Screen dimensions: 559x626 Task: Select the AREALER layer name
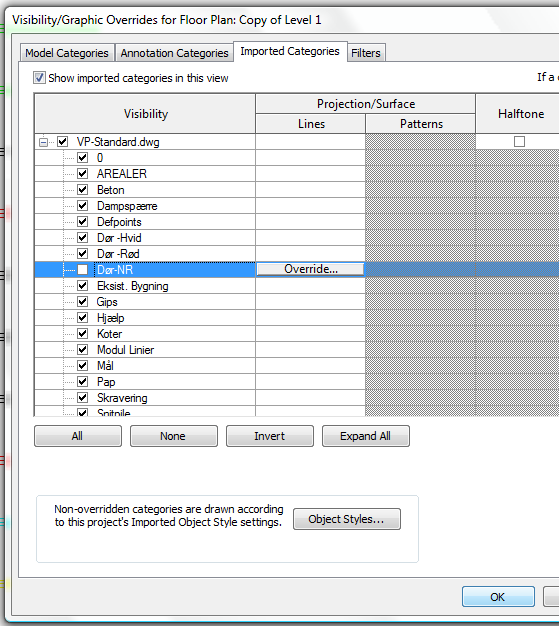pos(122,174)
